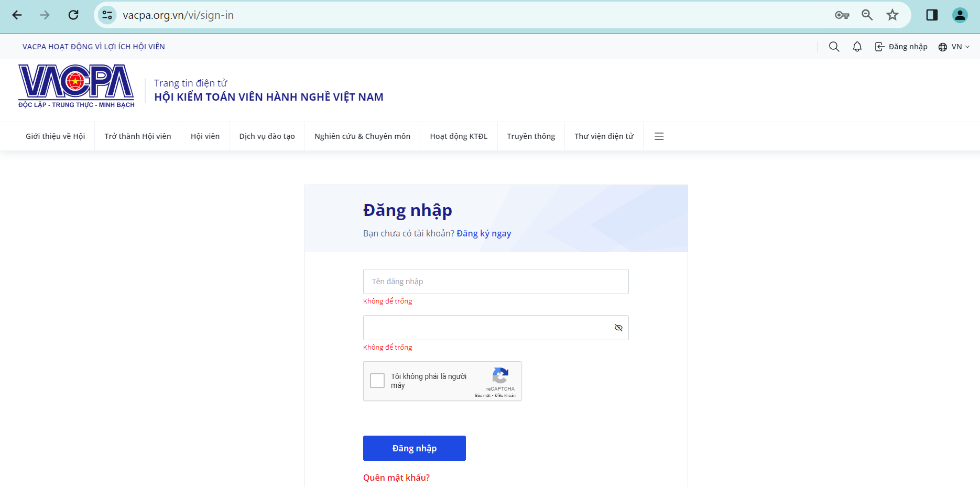Click the browser zoom magnifier icon
Screen dimensions: 980x487
[x=867, y=15]
